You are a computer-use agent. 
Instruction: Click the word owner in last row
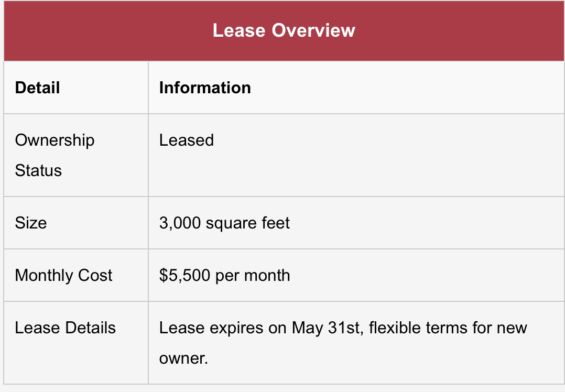[183, 358]
